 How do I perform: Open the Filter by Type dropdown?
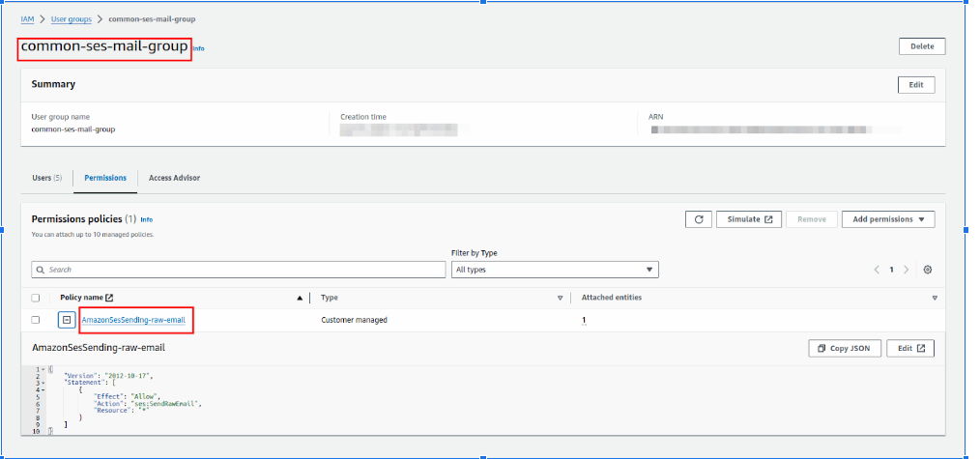coord(555,270)
